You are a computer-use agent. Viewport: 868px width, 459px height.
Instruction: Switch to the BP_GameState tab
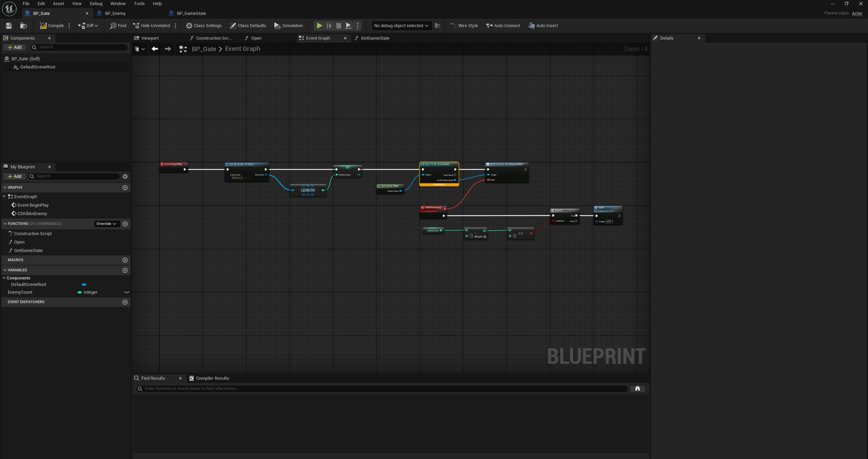click(x=191, y=14)
